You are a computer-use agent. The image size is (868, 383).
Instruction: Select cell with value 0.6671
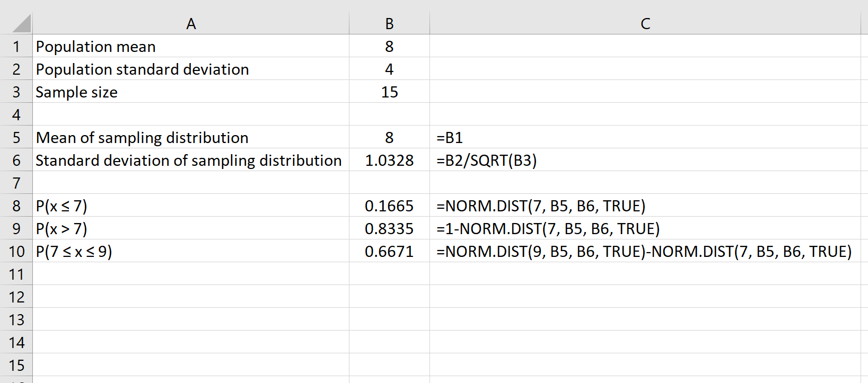click(389, 251)
